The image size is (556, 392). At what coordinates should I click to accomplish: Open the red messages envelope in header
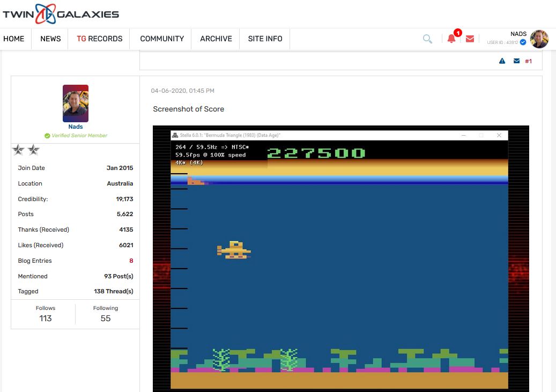tap(470, 39)
